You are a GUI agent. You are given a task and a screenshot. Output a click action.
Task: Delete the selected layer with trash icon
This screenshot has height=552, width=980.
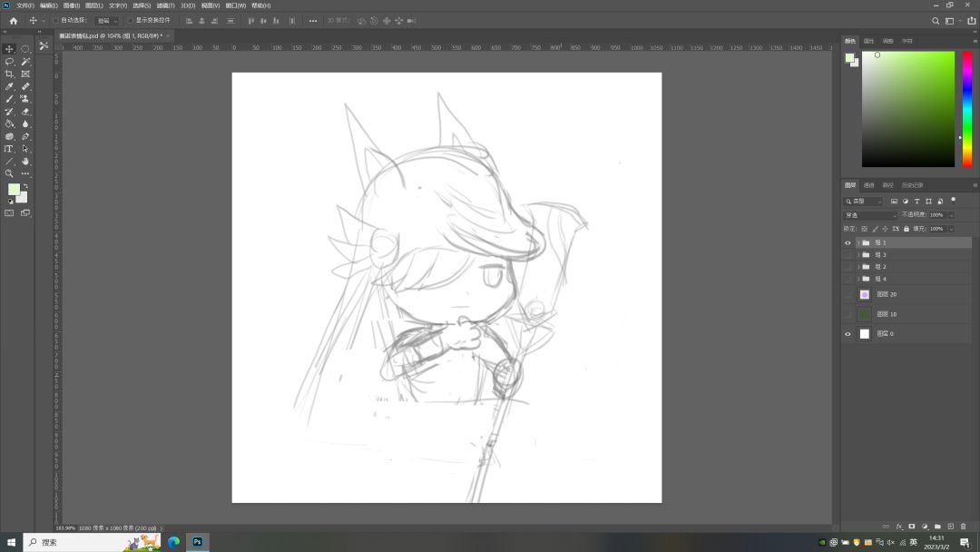963,527
